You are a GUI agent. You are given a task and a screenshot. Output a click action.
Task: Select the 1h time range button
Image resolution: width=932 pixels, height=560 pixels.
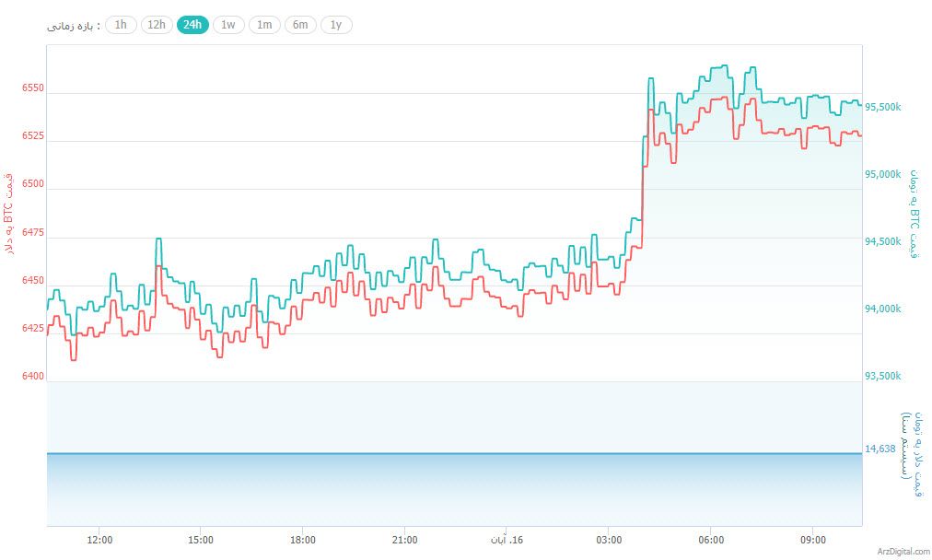coord(121,25)
